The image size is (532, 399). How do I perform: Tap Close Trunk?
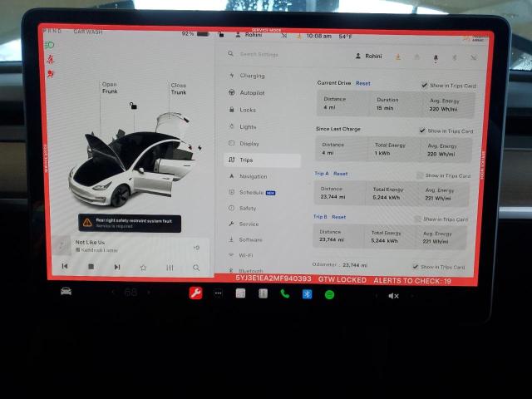pyautogui.click(x=179, y=89)
